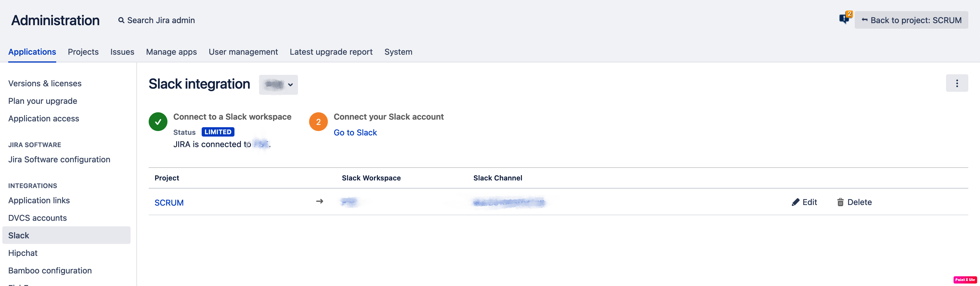The image size is (980, 286).
Task: Open Plan your upgrade in sidebar
Action: point(43,101)
